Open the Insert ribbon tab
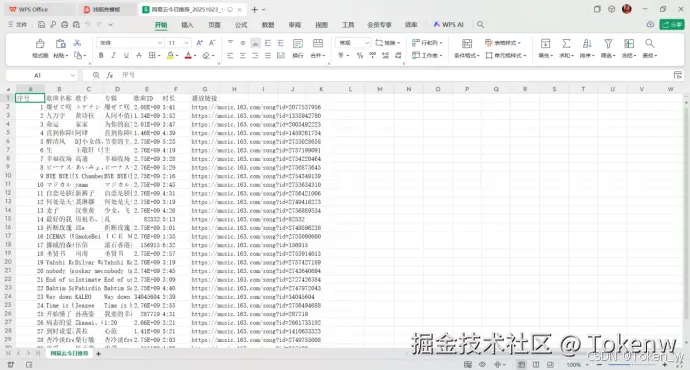 click(x=187, y=25)
